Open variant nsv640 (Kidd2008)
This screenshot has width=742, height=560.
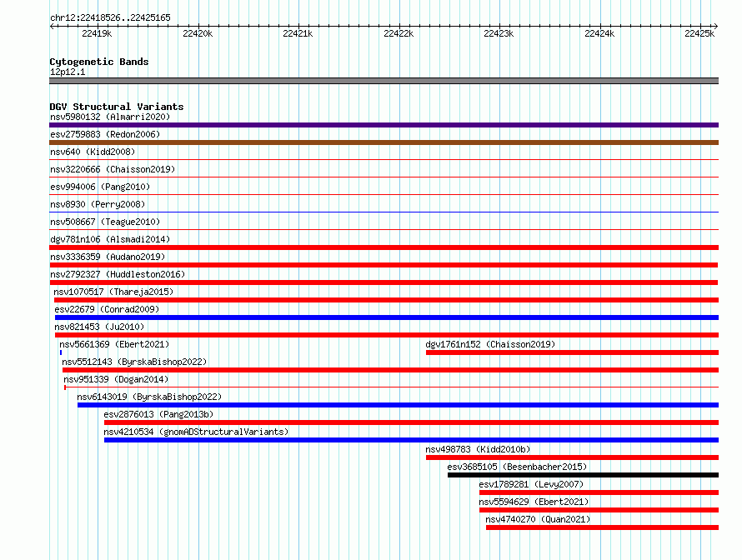pyautogui.click(x=93, y=152)
